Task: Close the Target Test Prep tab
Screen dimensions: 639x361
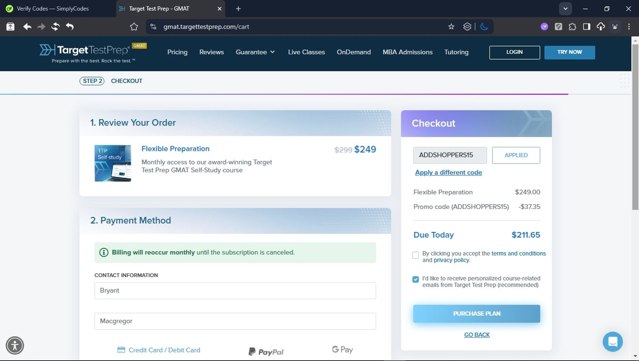Action: (x=219, y=9)
